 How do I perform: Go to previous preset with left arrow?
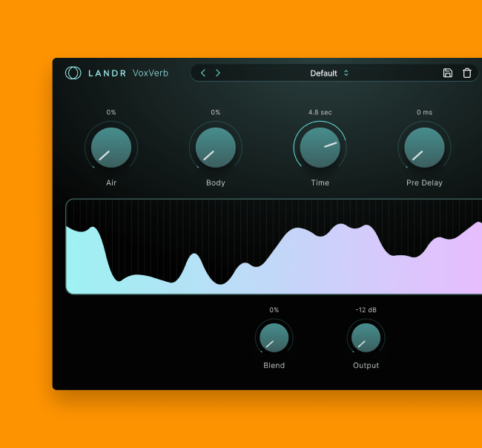tap(203, 73)
